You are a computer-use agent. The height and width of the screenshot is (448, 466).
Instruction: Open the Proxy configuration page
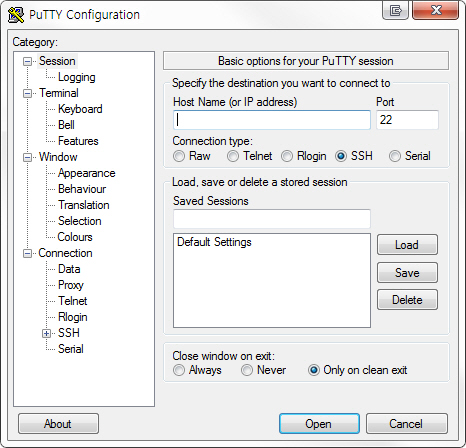coord(71,285)
